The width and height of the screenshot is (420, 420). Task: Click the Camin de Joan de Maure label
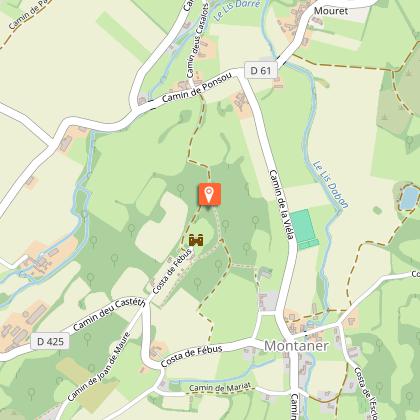click(x=98, y=366)
